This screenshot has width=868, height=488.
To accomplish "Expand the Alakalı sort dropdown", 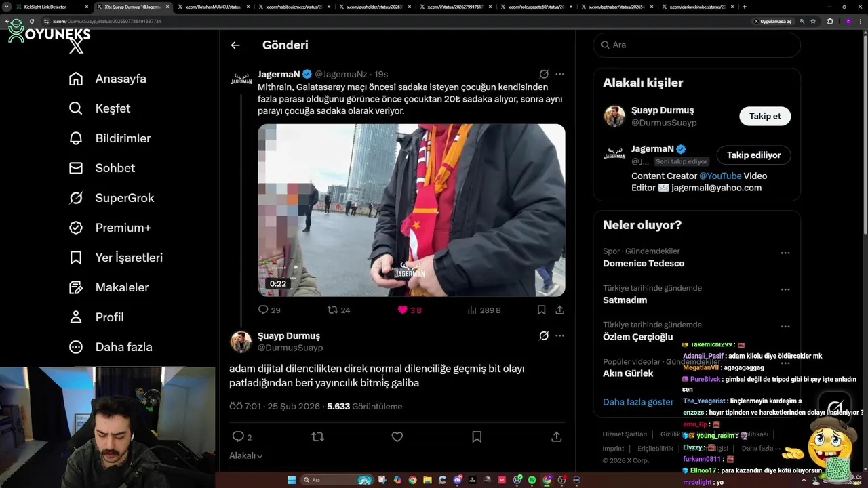I will pos(246,455).
